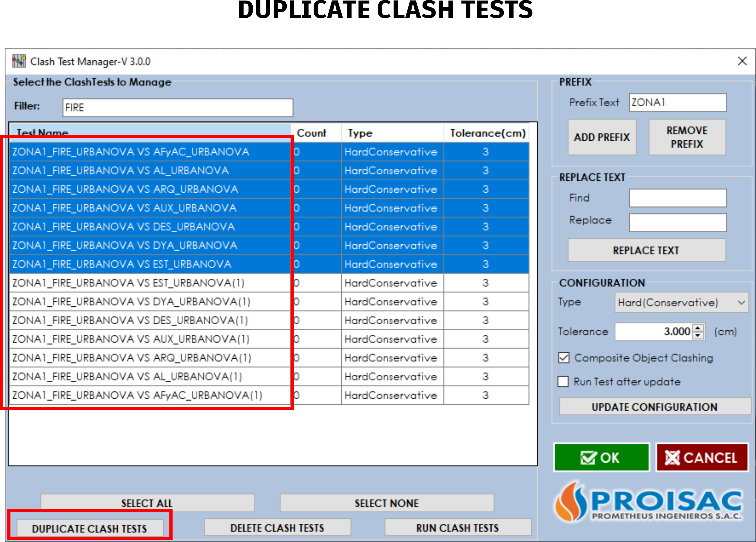The width and height of the screenshot is (756, 542).
Task: Decrease Tolerance with the down spinner arrow
Action: click(x=698, y=335)
